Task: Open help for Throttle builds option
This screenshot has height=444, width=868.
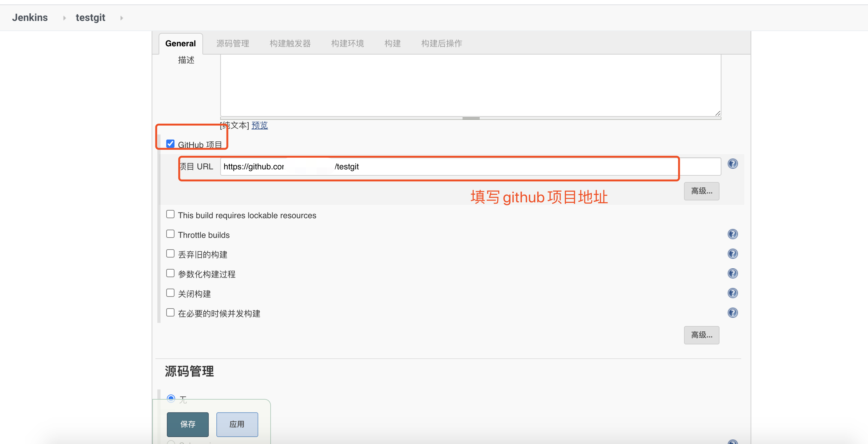Action: (x=732, y=234)
